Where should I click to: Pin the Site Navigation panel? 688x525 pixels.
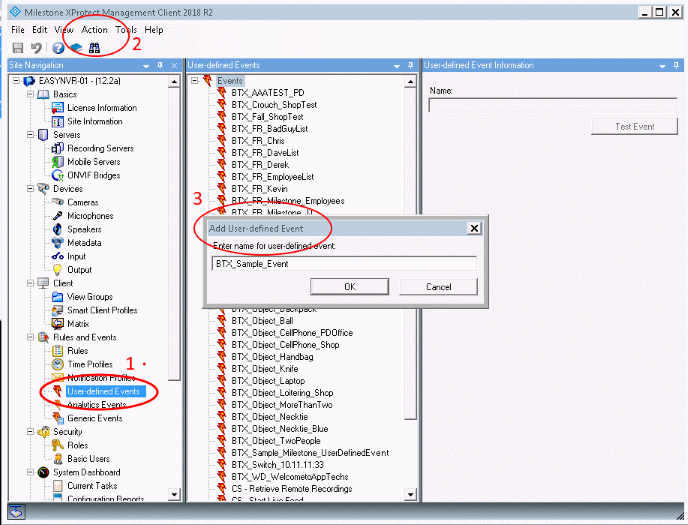(161, 65)
